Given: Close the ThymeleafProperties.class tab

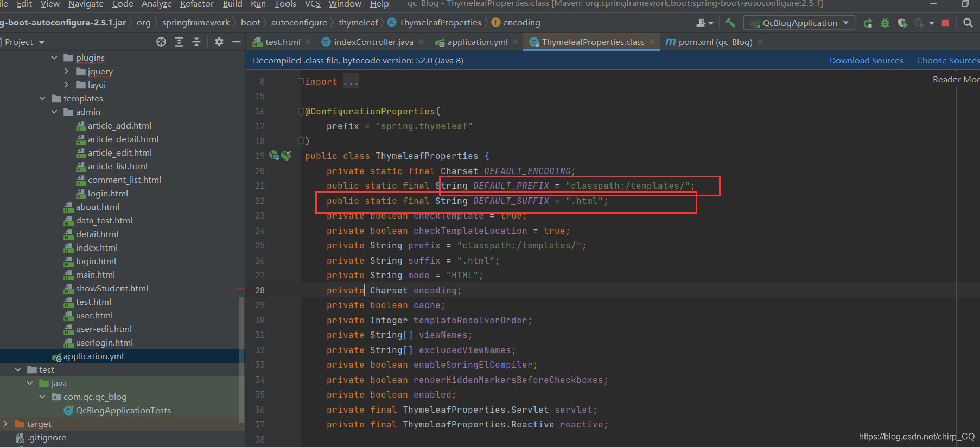Looking at the screenshot, I should click(652, 42).
